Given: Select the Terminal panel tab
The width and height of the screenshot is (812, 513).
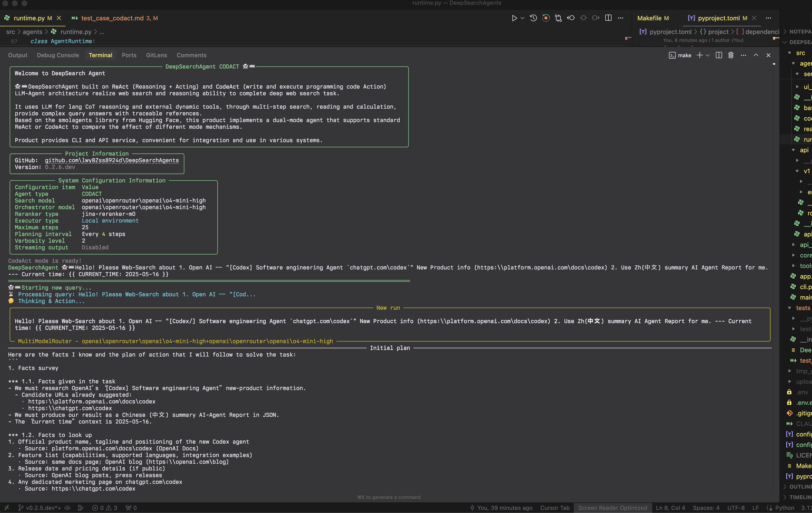Looking at the screenshot, I should click(100, 55).
